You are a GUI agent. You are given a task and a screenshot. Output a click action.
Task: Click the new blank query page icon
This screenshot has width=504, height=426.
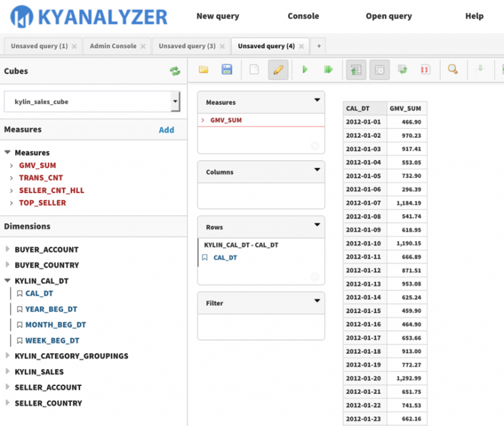254,70
